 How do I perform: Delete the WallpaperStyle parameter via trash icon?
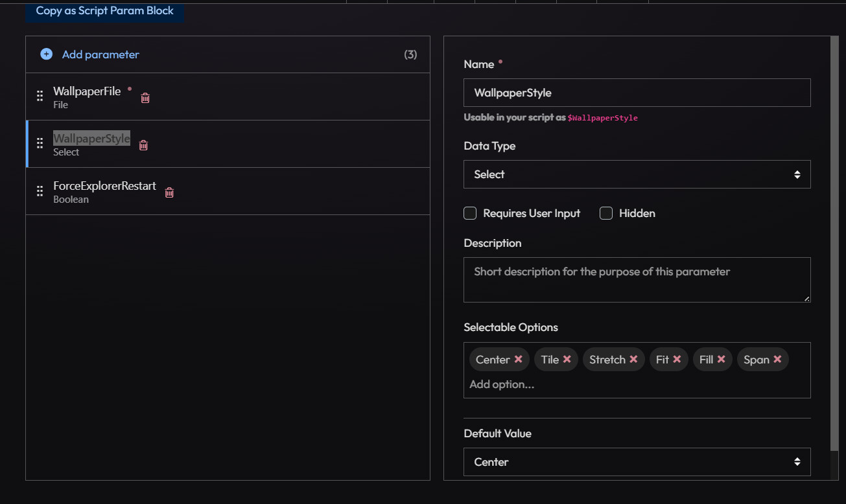coord(144,145)
